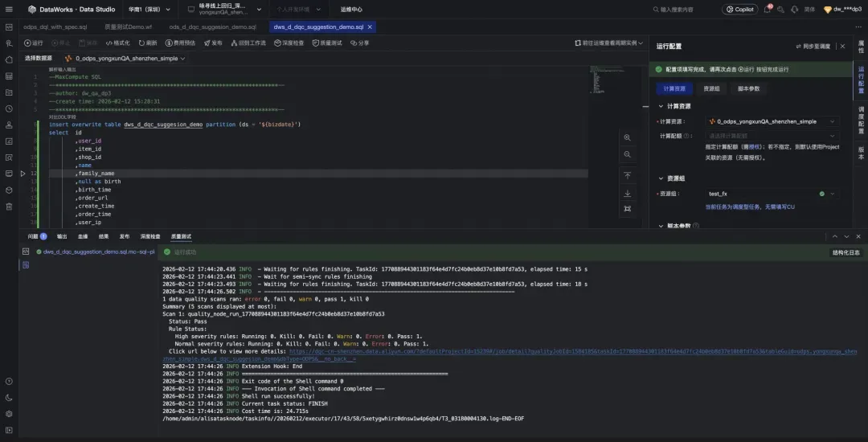Open the 发布 bottom panel tab
The image size is (868, 442).
pyautogui.click(x=125, y=236)
